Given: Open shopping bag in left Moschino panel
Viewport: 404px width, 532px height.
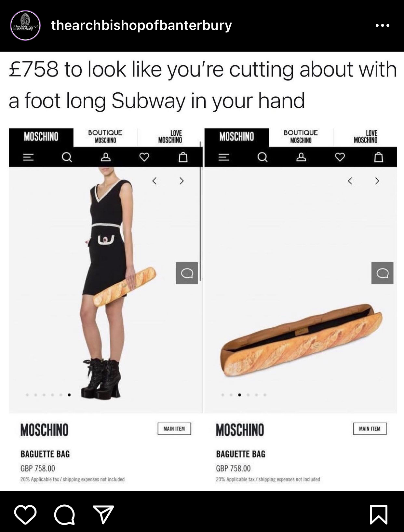Looking at the screenshot, I should click(x=183, y=157).
